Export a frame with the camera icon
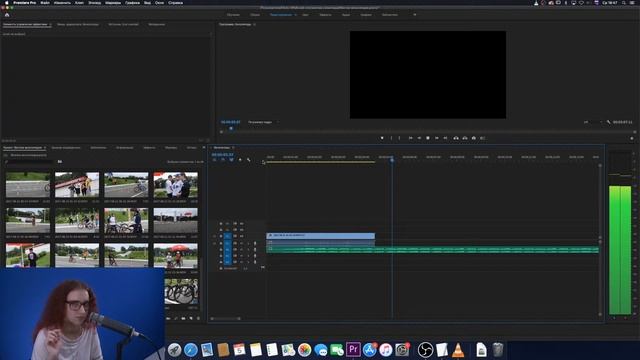 (x=474, y=138)
